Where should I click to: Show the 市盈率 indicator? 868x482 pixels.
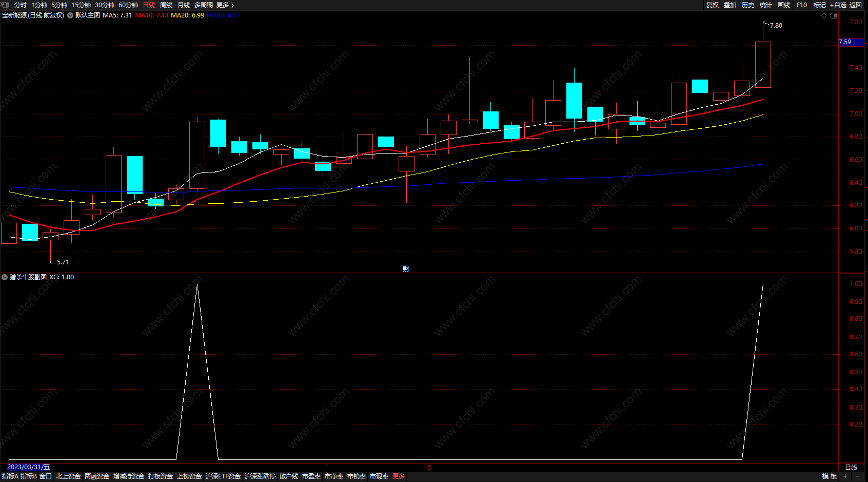(x=311, y=476)
